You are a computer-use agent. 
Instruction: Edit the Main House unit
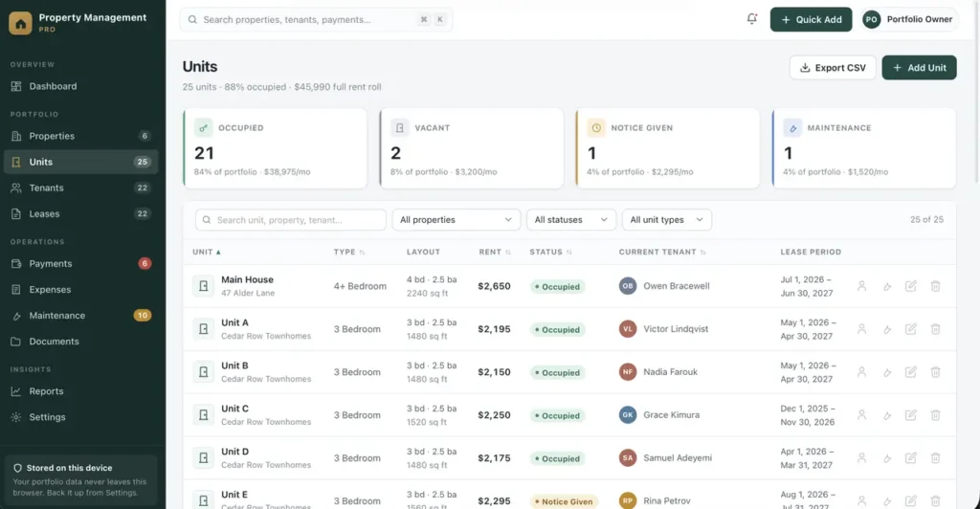click(911, 286)
